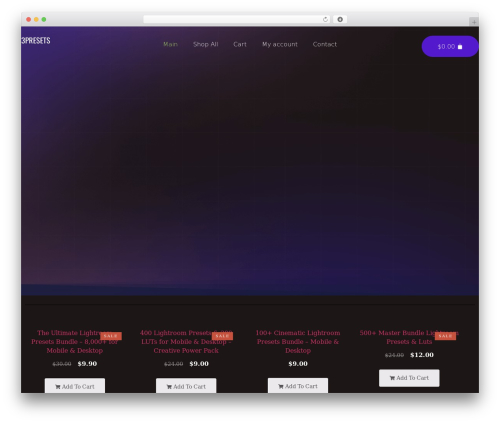
Task: Reload page using browser refresh icon
Action: [325, 19]
